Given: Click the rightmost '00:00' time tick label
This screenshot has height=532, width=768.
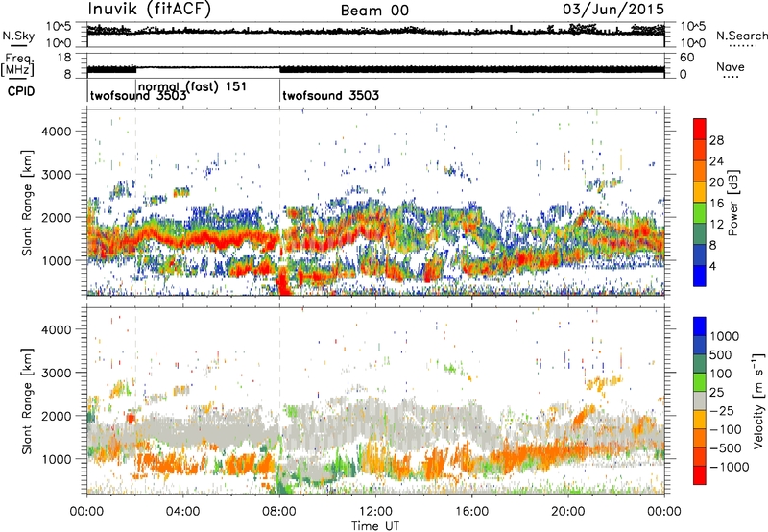Looking at the screenshot, I should (664, 512).
